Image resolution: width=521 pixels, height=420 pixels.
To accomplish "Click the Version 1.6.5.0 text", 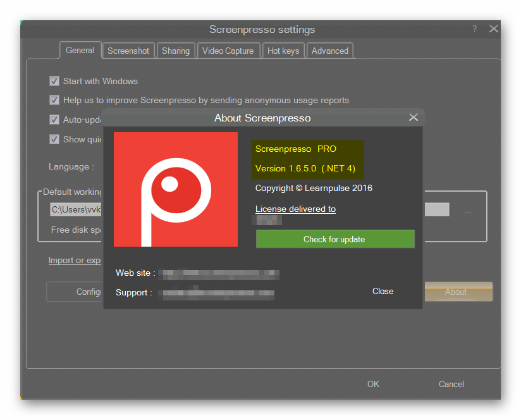I will [305, 168].
